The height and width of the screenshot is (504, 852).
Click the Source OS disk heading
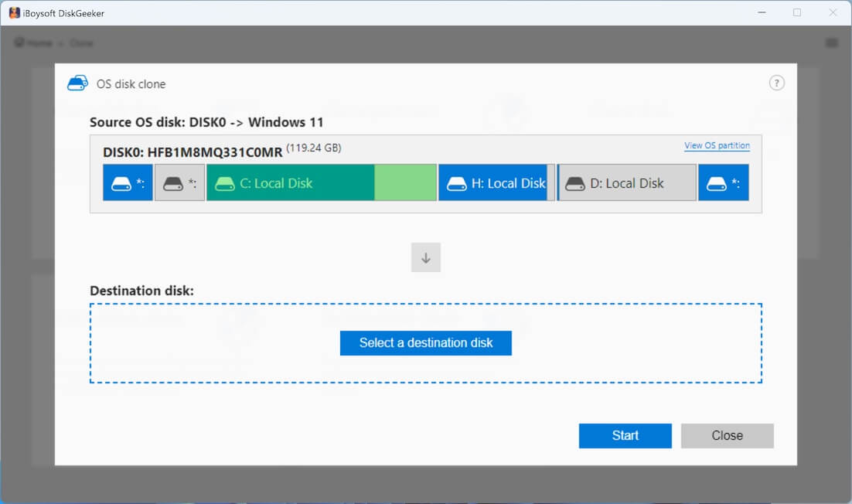[x=206, y=122]
